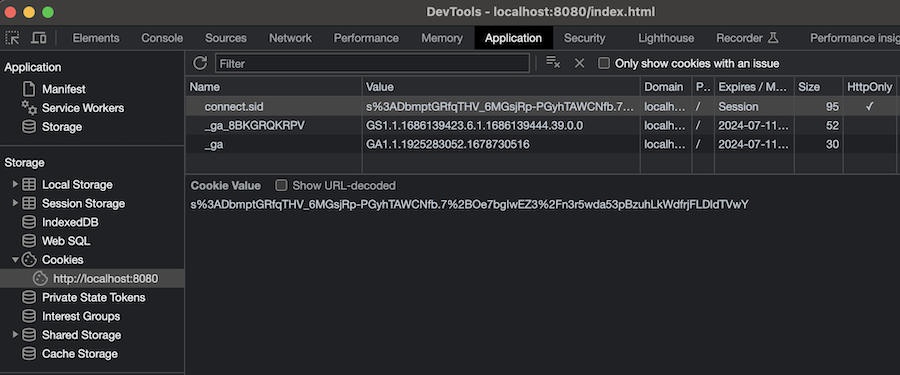Click the Private State Tokens database icon
This screenshot has width=900, height=375.
[x=29, y=297]
